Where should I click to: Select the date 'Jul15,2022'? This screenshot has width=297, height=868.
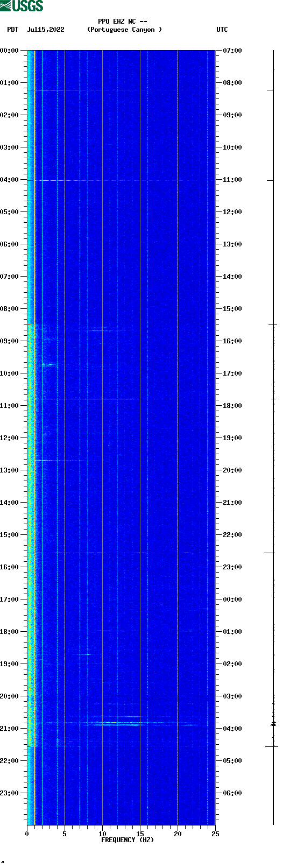pyautogui.click(x=45, y=30)
